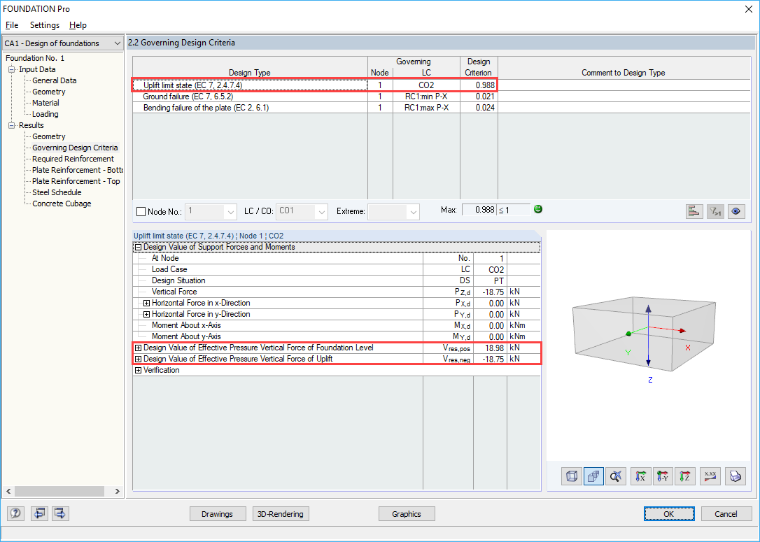Screen dimensions: 760x542
Task: Select Material in the tree
Action: [x=46, y=103]
